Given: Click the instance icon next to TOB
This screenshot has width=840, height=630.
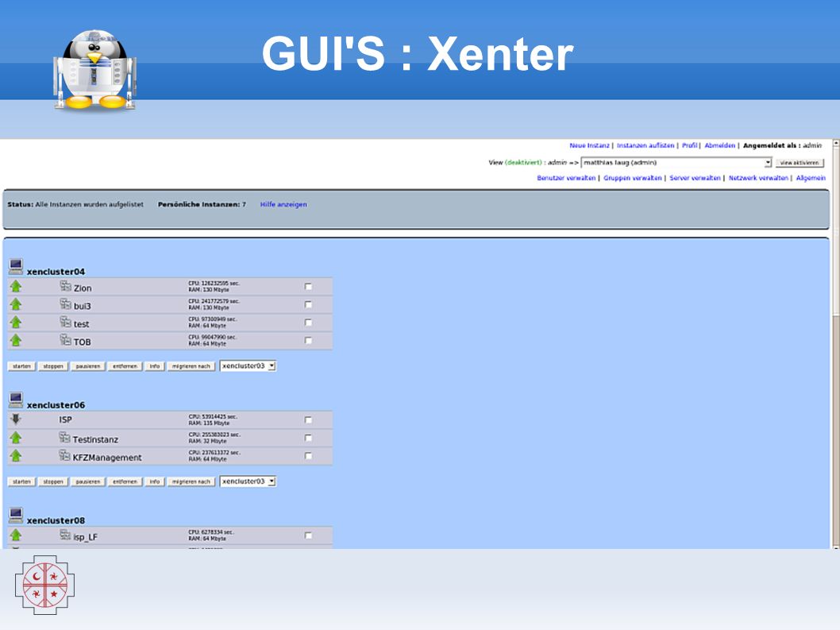Looking at the screenshot, I should click(65, 340).
